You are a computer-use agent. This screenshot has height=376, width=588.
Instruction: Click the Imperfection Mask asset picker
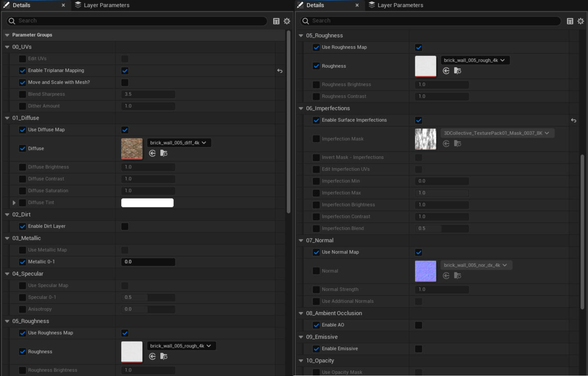point(497,132)
